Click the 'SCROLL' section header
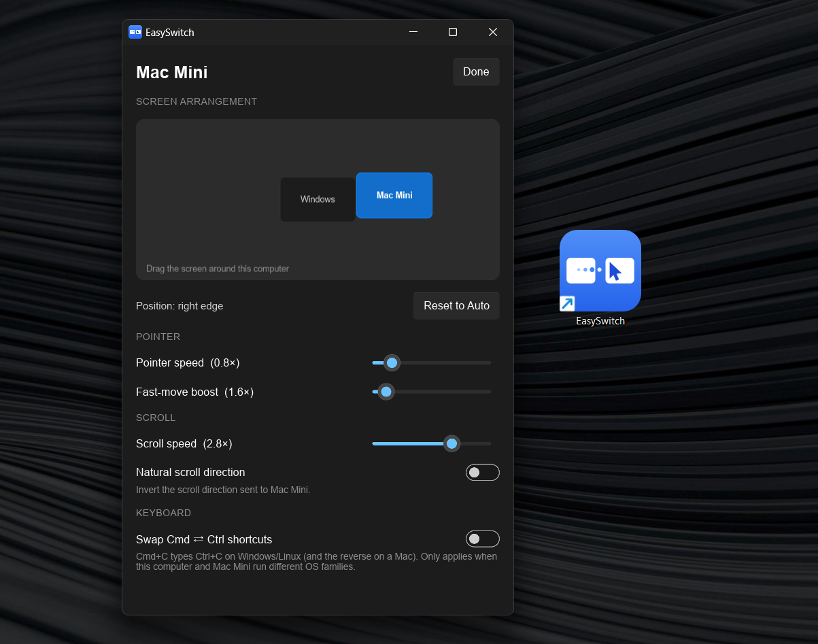Image resolution: width=818 pixels, height=644 pixels. click(x=156, y=418)
